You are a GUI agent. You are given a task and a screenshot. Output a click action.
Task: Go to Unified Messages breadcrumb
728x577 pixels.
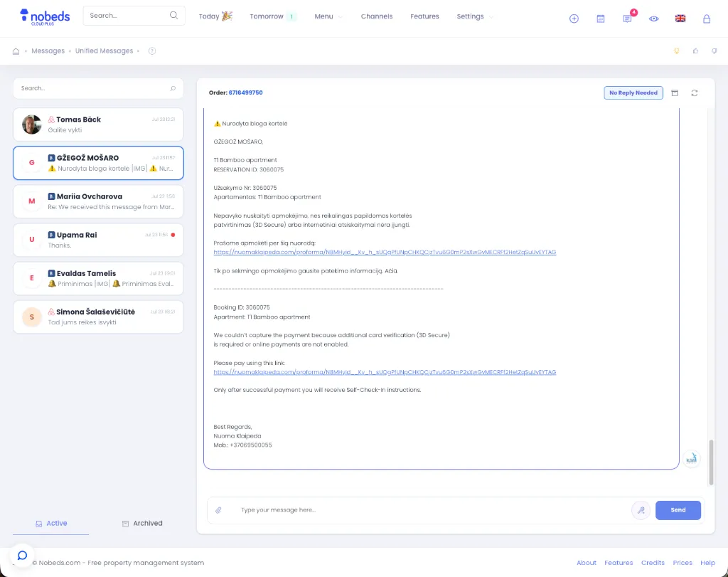tap(104, 51)
